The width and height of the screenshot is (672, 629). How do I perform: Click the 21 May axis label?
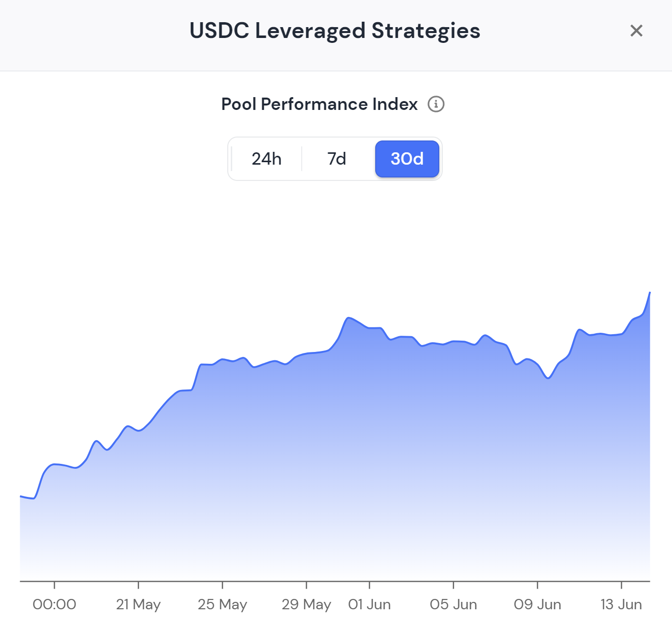[x=139, y=604]
